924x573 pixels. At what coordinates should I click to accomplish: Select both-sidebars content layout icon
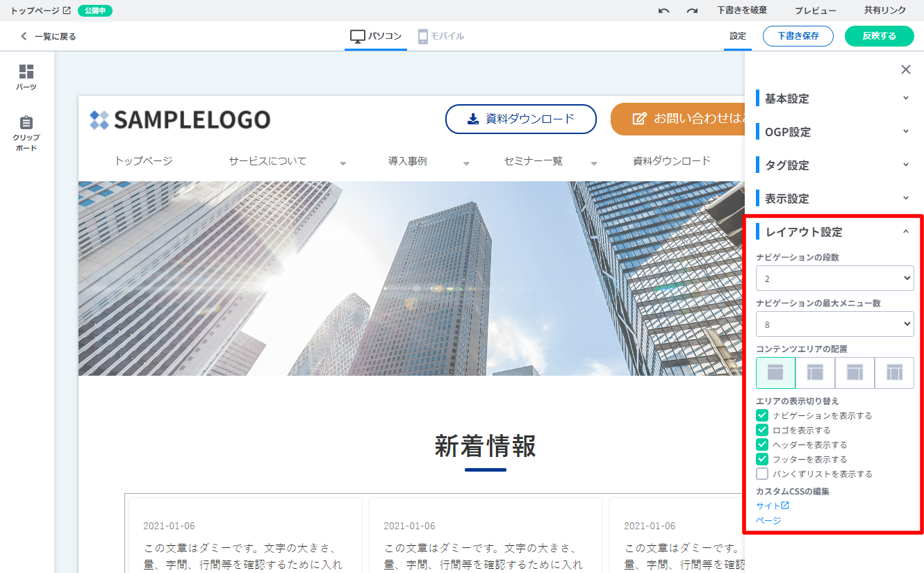pos(894,373)
